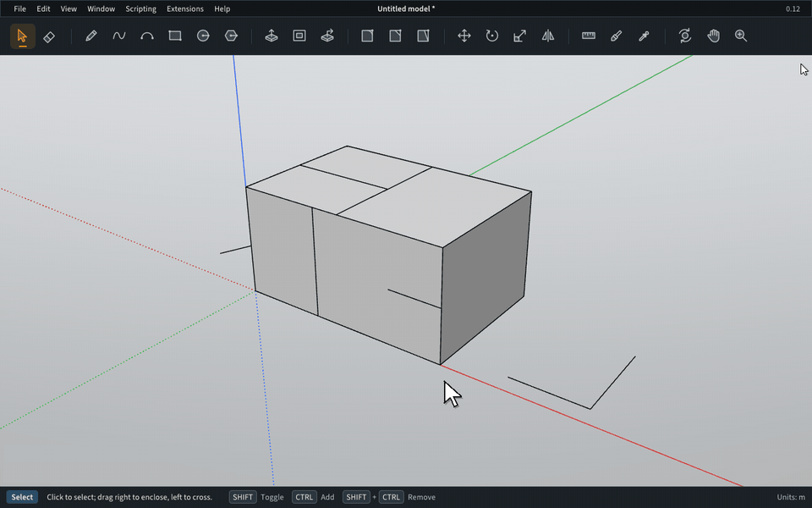Open the View menu
Image resolution: width=812 pixels, height=508 pixels.
pyautogui.click(x=69, y=8)
